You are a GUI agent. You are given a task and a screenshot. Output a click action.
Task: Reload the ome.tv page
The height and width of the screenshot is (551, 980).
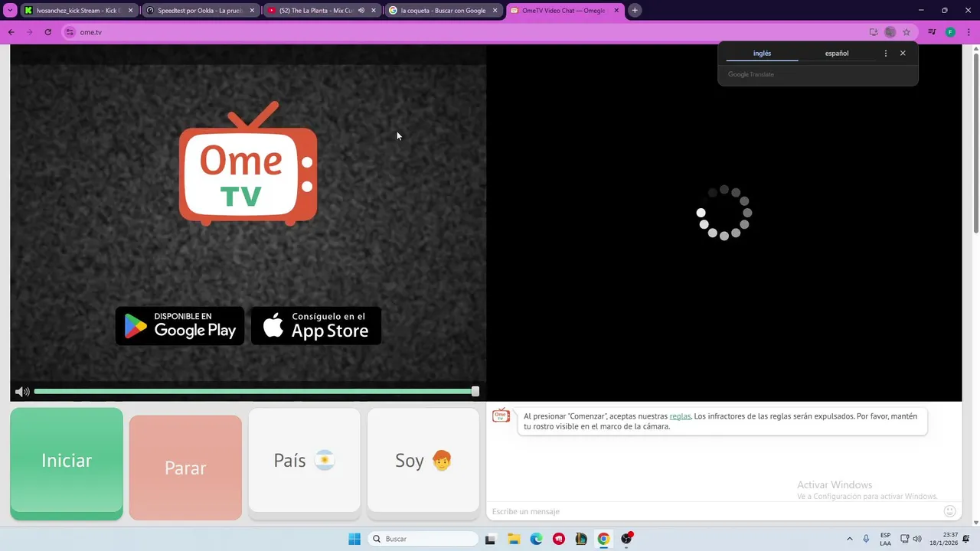tap(47, 32)
